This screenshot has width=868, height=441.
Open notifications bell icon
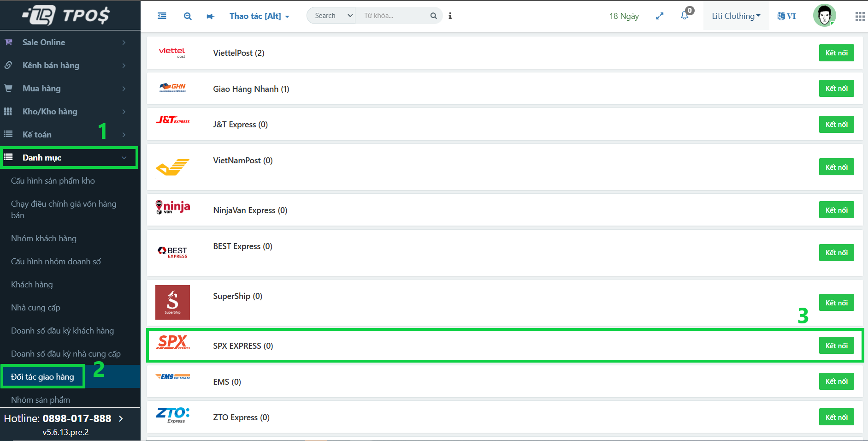click(x=685, y=16)
